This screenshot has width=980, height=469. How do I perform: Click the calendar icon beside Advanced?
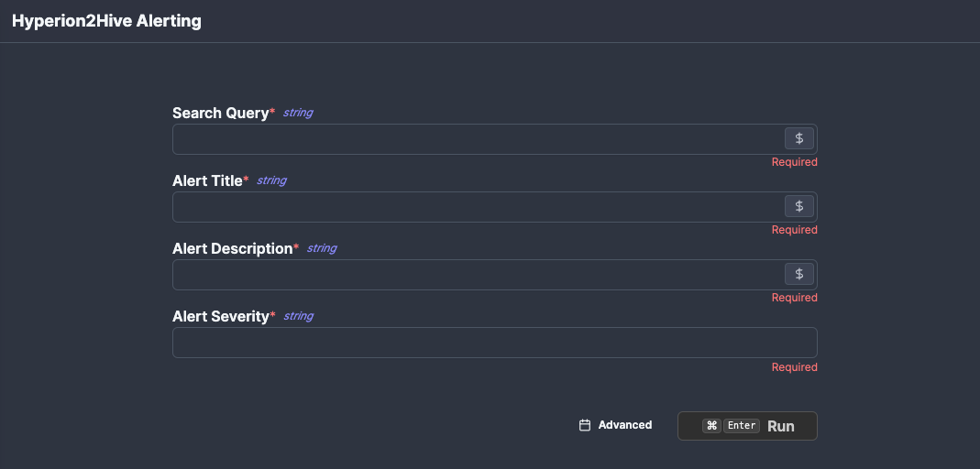[x=585, y=425]
